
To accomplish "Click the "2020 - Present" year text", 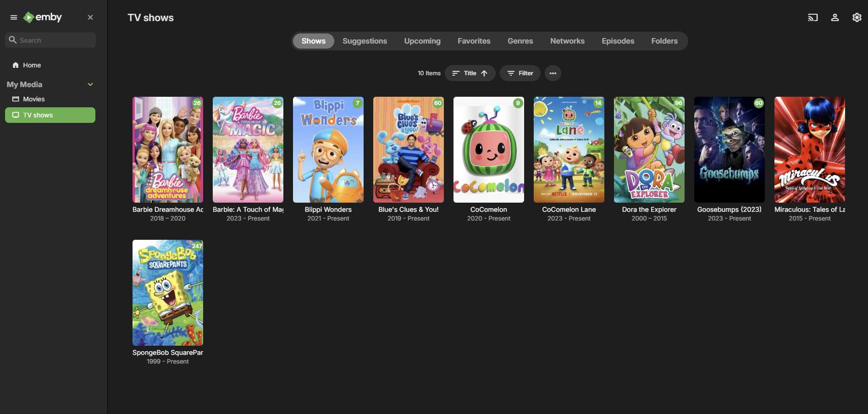I will point(489,219).
